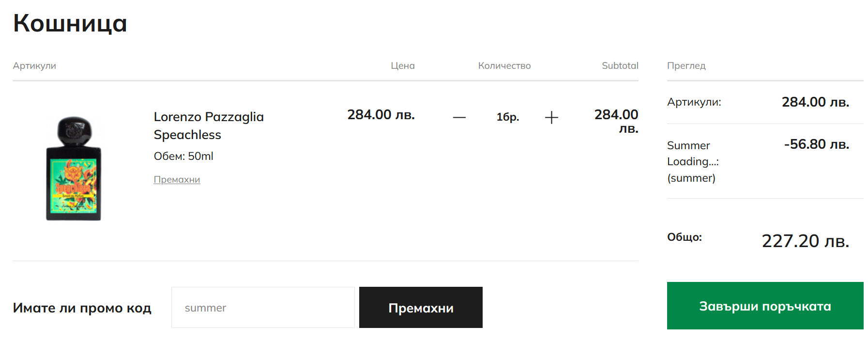Click the Артикули column header

pos(34,65)
